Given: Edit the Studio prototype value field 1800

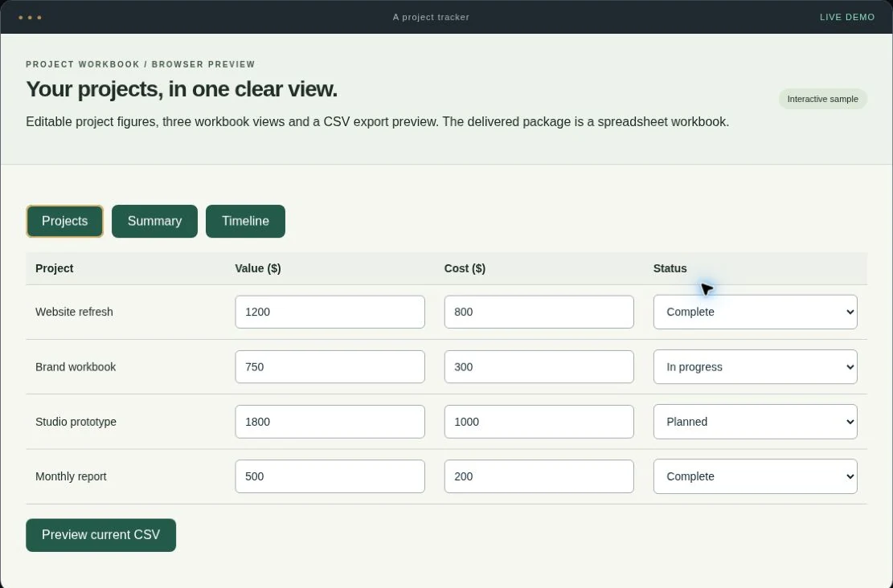Looking at the screenshot, I should coord(330,422).
